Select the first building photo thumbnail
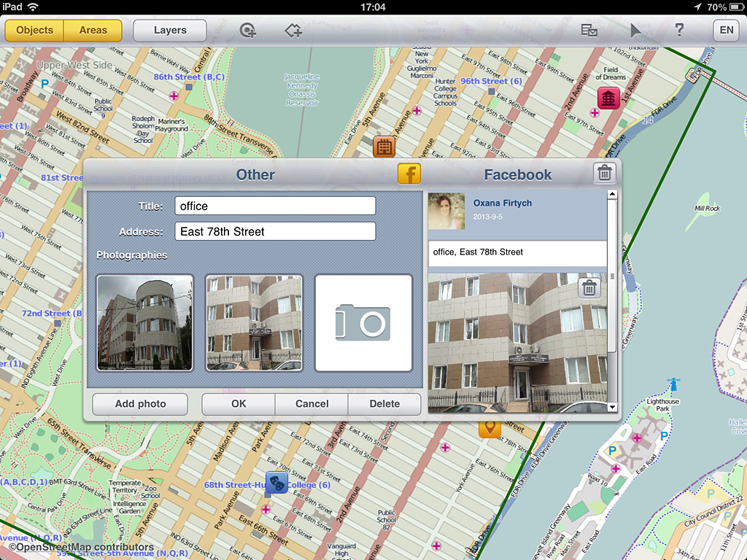Image resolution: width=747 pixels, height=560 pixels. 145,322
